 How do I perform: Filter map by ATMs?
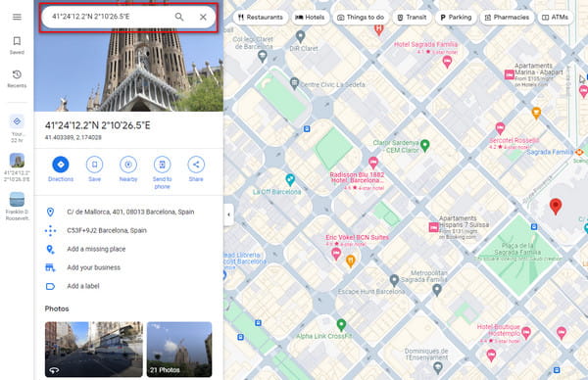coord(556,18)
